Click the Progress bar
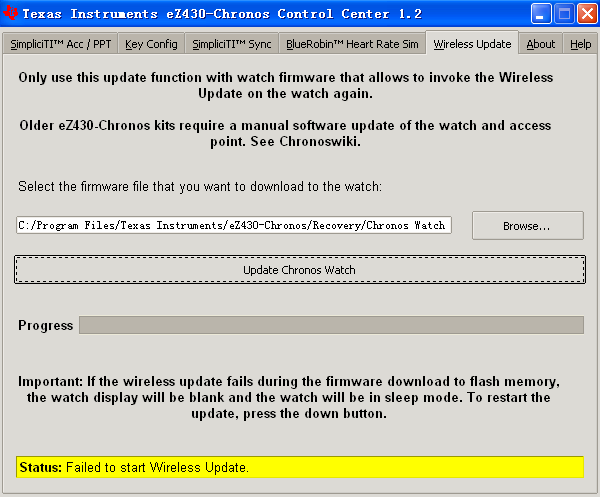The height and width of the screenshot is (497, 600). 331,325
